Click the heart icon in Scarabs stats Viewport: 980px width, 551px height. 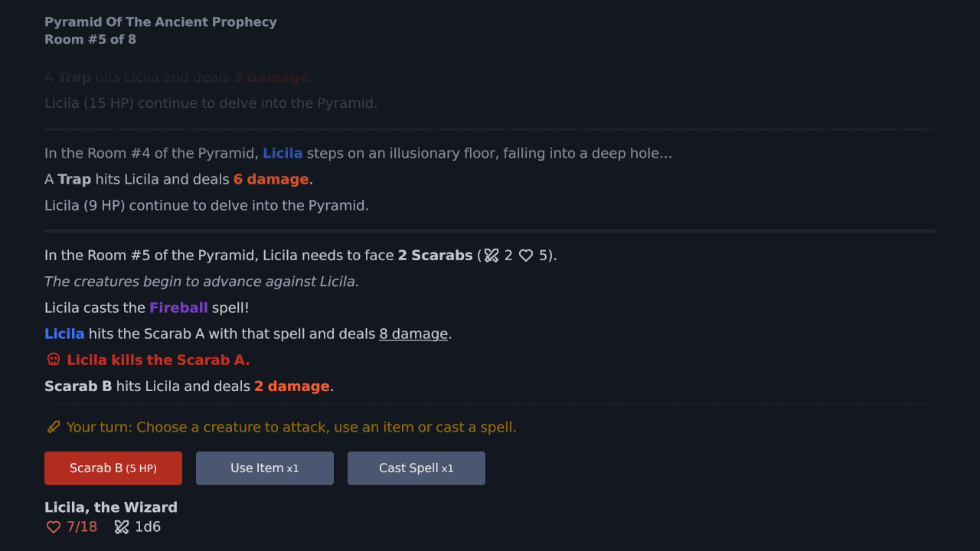point(526,256)
